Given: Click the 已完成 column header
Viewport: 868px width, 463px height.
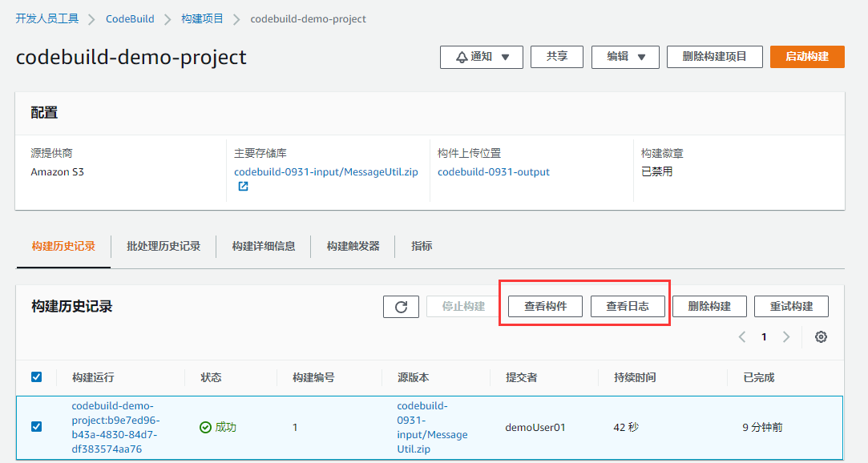Looking at the screenshot, I should pos(759,377).
